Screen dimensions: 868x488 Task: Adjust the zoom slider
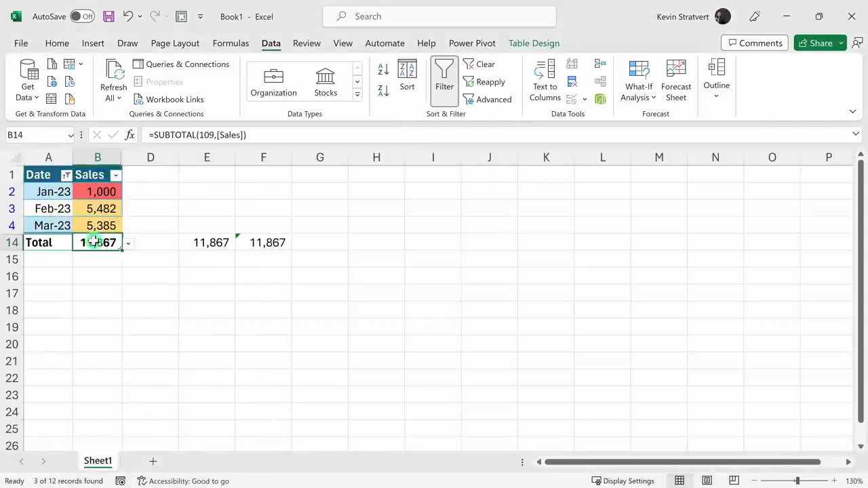click(x=797, y=481)
